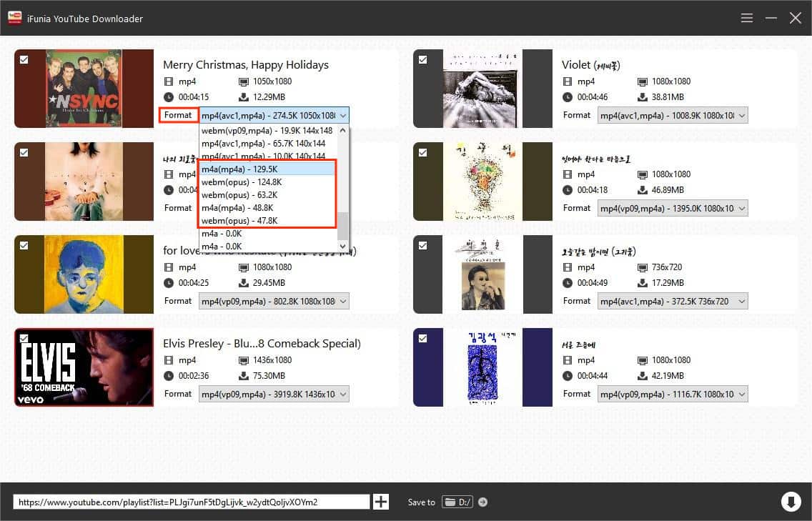Expand format dropdown for Violet video
Screen dimensions: 812x521
pyautogui.click(x=673, y=115)
